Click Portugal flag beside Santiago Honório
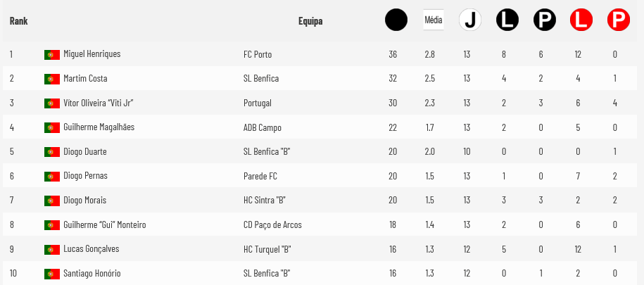644x285 pixels. click(52, 274)
